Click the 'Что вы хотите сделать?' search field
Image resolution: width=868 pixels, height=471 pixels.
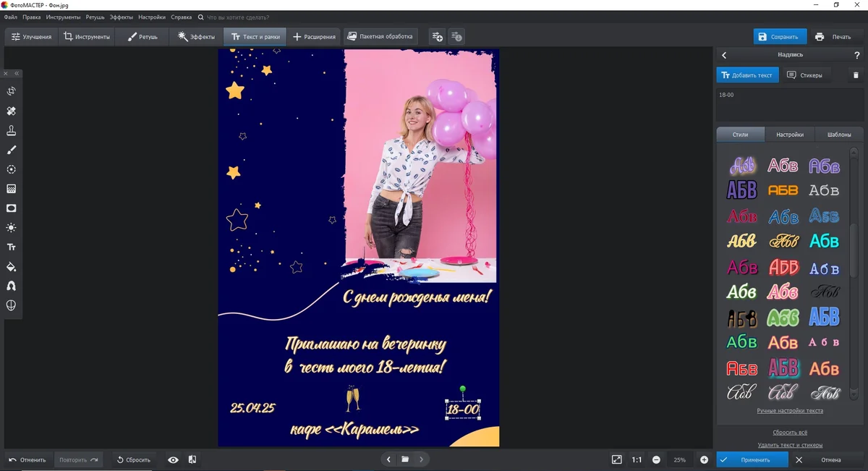click(239, 17)
